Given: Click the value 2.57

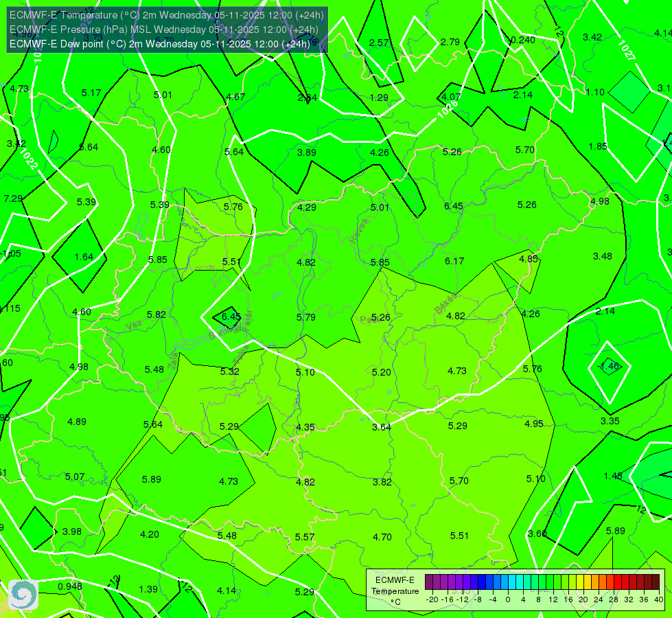Looking at the screenshot, I should (379, 43).
